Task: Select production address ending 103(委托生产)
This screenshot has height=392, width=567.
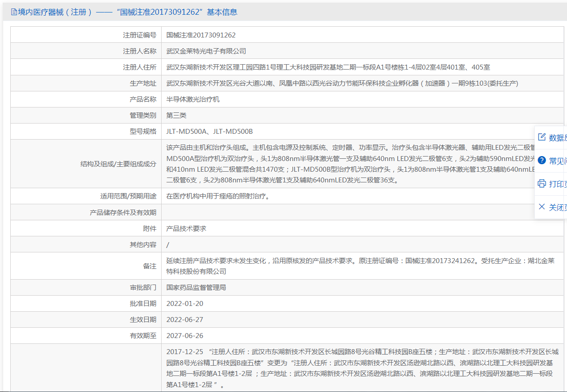Action: [x=342, y=83]
